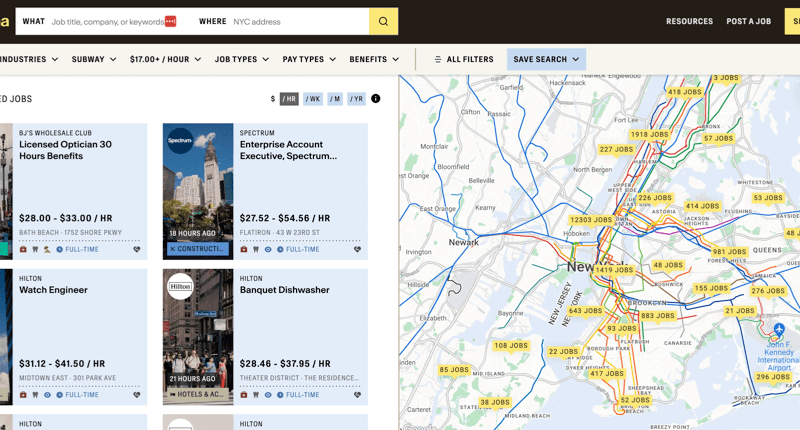This screenshot has height=430, width=800.
Task: Click heart icon on Banquet Dishwasher card
Action: click(x=357, y=395)
